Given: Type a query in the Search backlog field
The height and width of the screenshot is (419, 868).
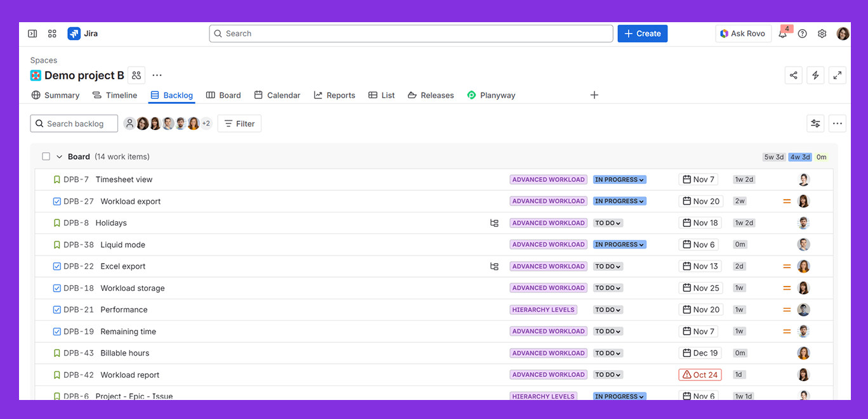Looking at the screenshot, I should click(74, 123).
